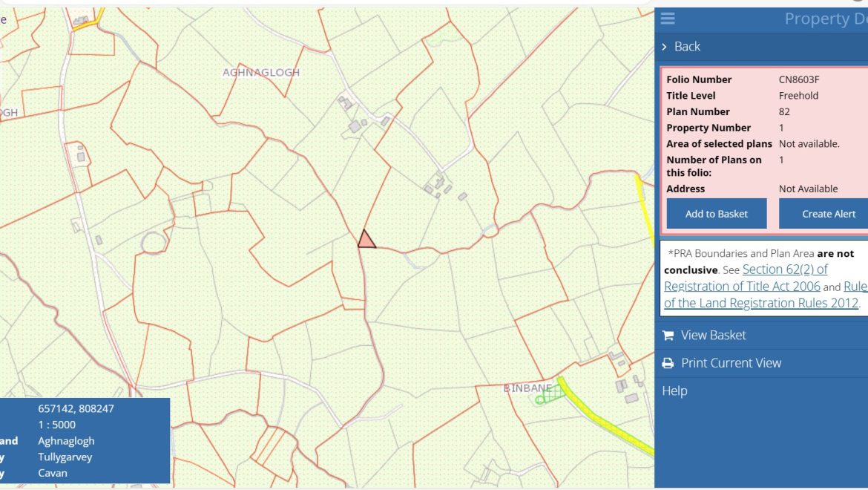
Task: Select the View Basket menu label
Action: pos(713,336)
